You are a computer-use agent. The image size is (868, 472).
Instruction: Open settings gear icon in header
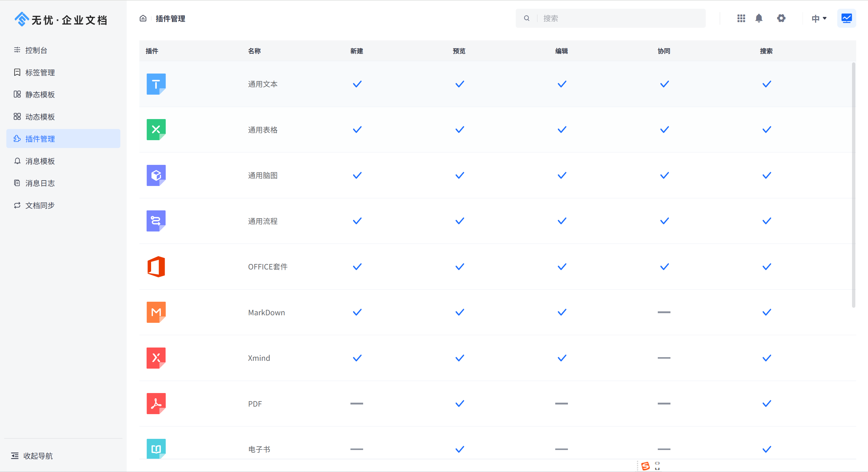click(x=781, y=18)
